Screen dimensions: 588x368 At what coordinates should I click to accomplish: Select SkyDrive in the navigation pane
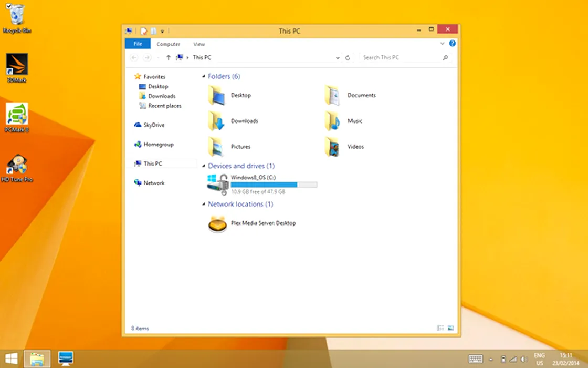[154, 125]
